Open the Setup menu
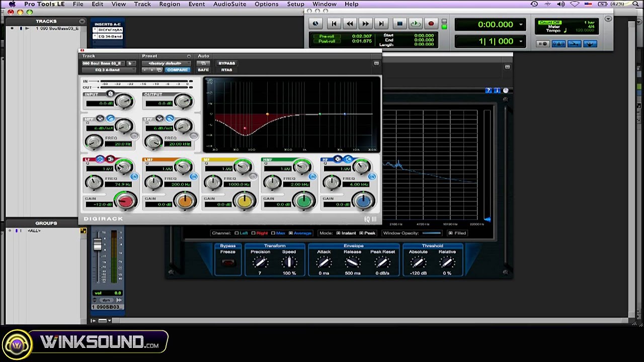 295,4
